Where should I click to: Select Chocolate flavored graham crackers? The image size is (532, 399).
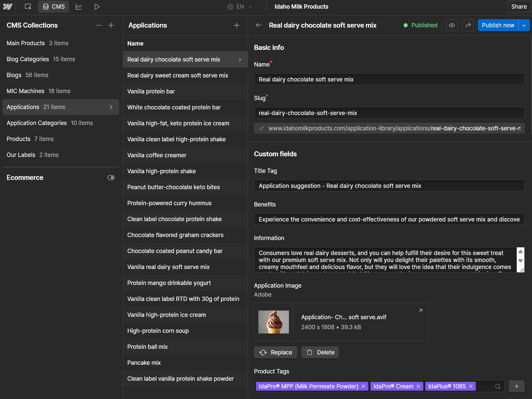tap(186, 235)
